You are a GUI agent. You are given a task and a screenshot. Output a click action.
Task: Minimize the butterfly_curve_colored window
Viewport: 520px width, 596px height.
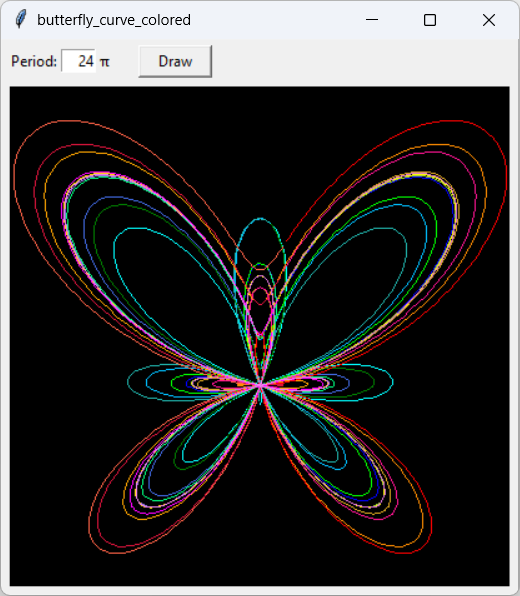point(372,20)
